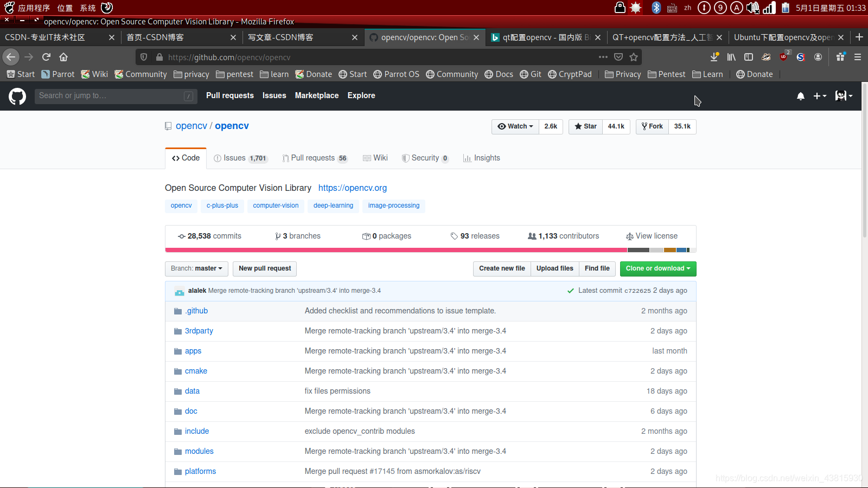Click the Bluetooth tray icon
The width and height of the screenshot is (868, 488).
tap(656, 8)
